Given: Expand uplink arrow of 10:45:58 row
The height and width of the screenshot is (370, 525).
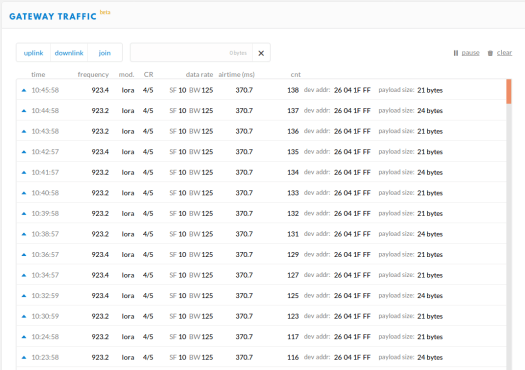Looking at the screenshot, I should coord(24,90).
